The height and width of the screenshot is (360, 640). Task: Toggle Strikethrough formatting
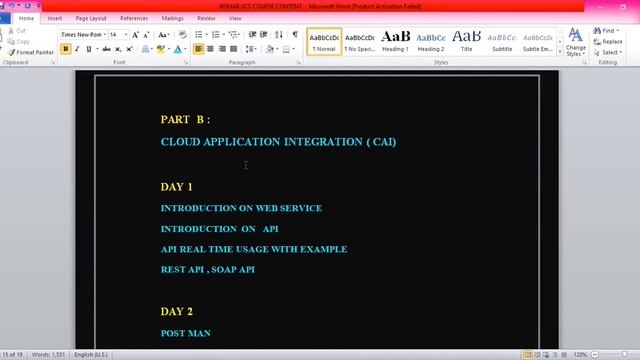107,49
